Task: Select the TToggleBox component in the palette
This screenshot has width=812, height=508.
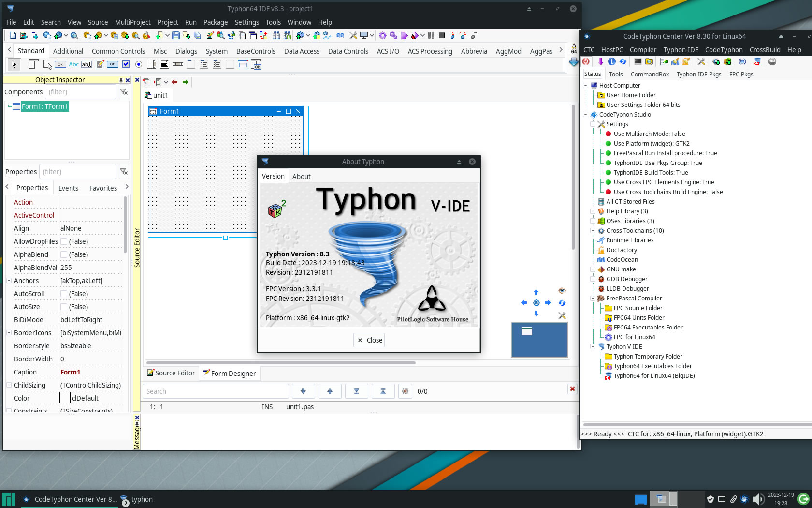Action: pyautogui.click(x=113, y=64)
